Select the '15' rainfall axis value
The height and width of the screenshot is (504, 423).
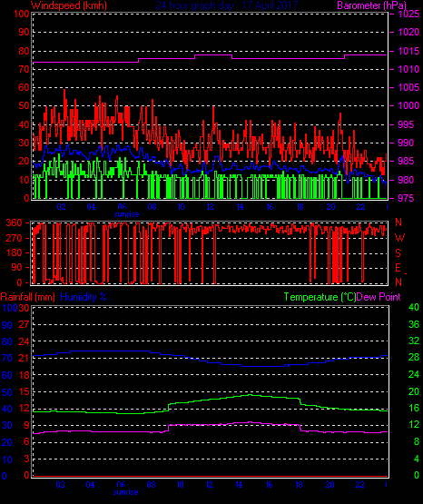tap(24, 391)
